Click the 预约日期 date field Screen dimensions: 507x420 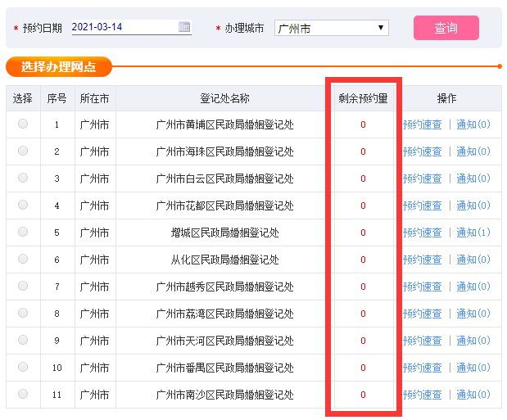[132, 27]
